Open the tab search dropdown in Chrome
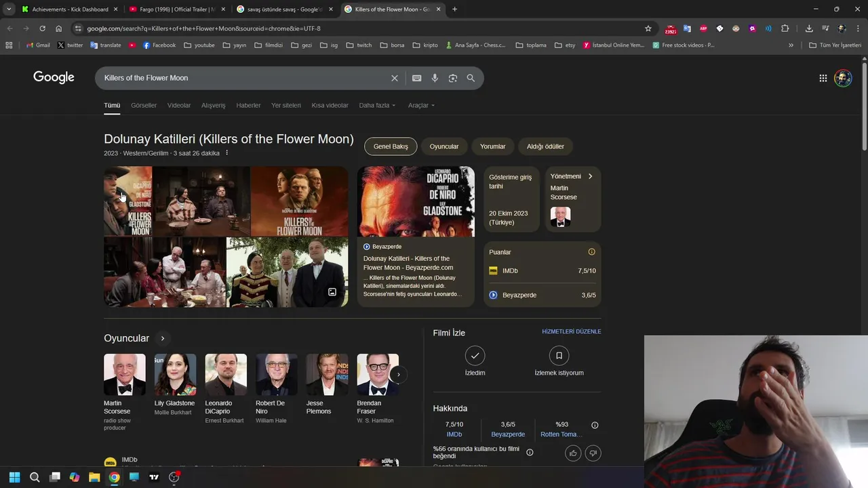868x488 pixels. (x=8, y=9)
